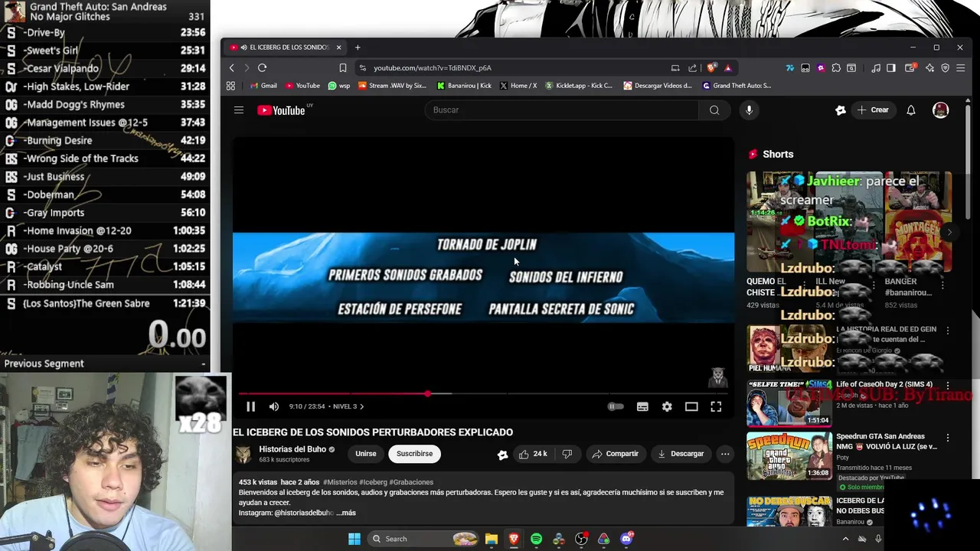Open the Life of CaseOh Day 2 thumbnail
The image size is (980, 551).
(x=789, y=403)
